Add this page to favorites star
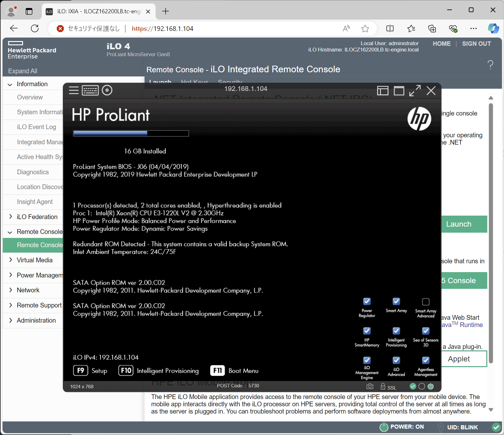 pyautogui.click(x=365, y=29)
